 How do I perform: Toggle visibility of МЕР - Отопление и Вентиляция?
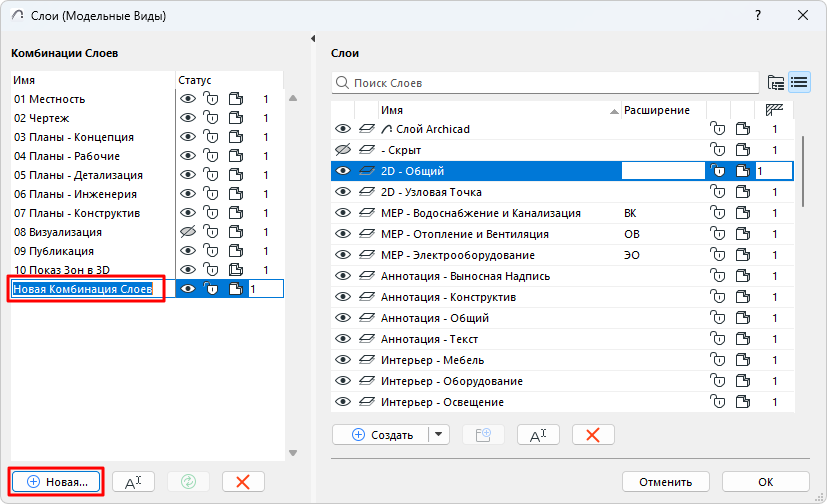343,234
